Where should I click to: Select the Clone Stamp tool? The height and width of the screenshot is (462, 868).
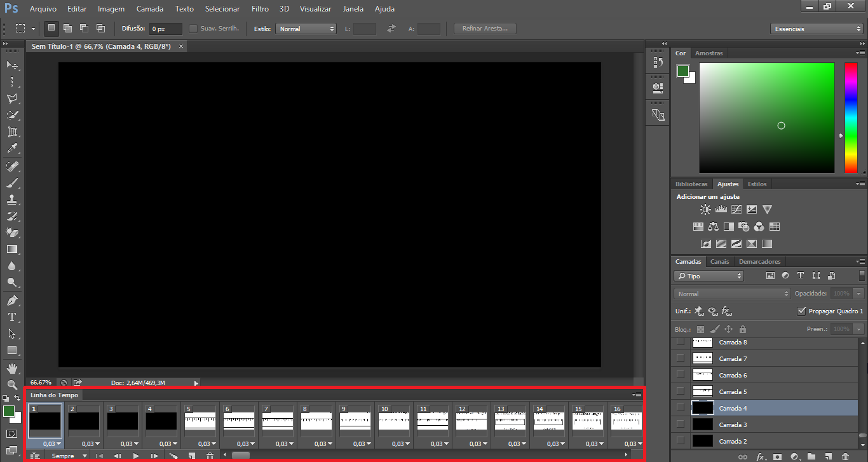[x=12, y=200]
